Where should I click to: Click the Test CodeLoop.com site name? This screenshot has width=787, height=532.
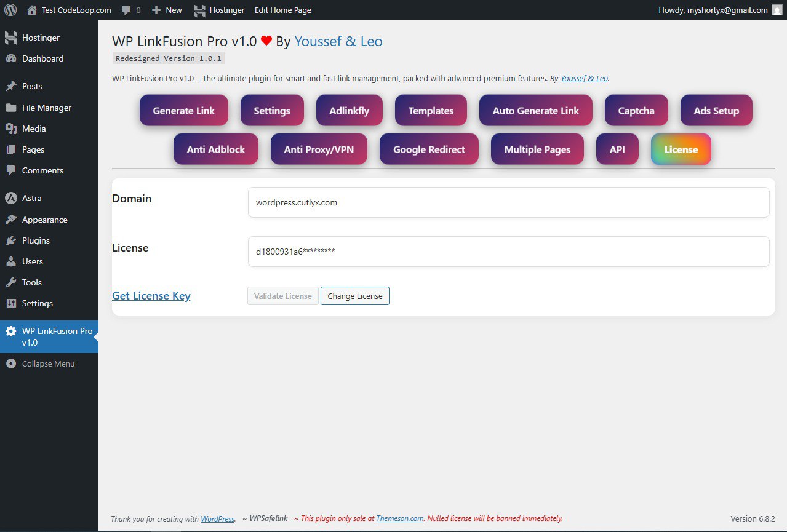[x=76, y=10]
